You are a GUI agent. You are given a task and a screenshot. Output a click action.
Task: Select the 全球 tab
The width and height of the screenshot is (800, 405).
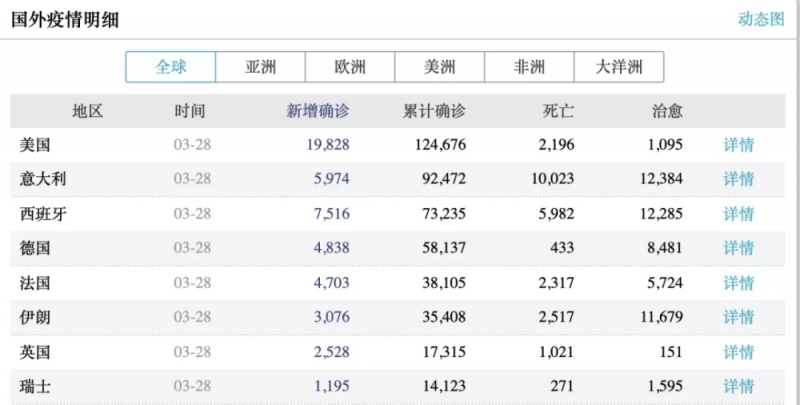tap(170, 68)
